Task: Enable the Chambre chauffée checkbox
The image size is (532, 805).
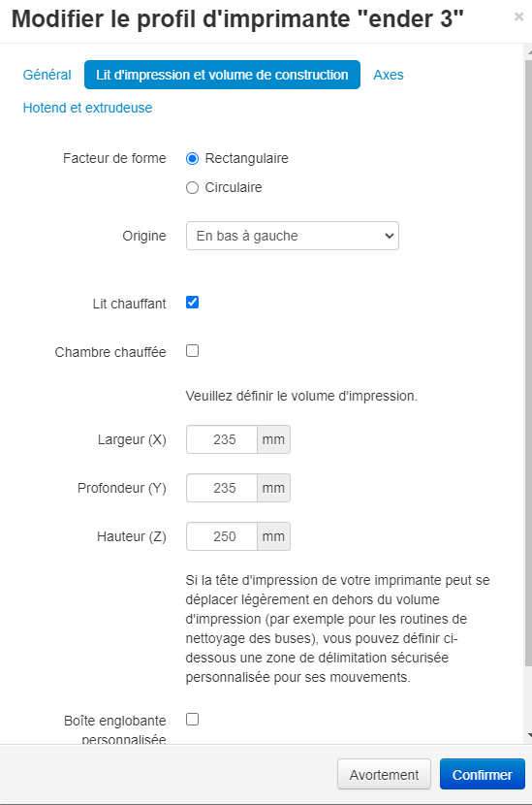Action: click(x=193, y=351)
